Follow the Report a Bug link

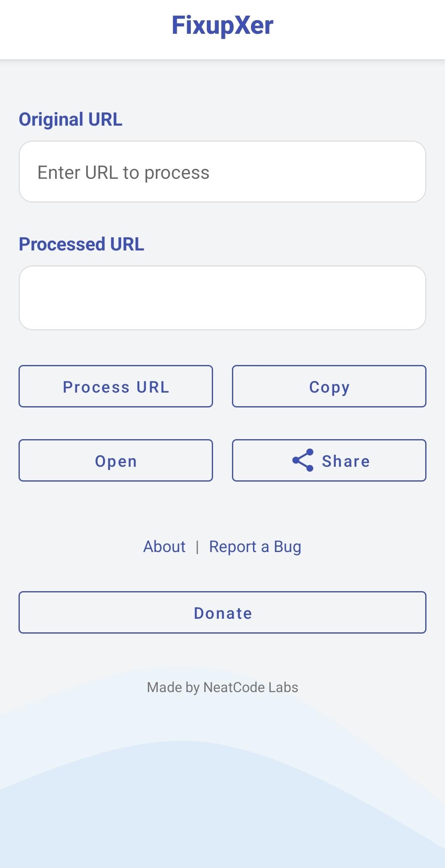pyautogui.click(x=255, y=547)
